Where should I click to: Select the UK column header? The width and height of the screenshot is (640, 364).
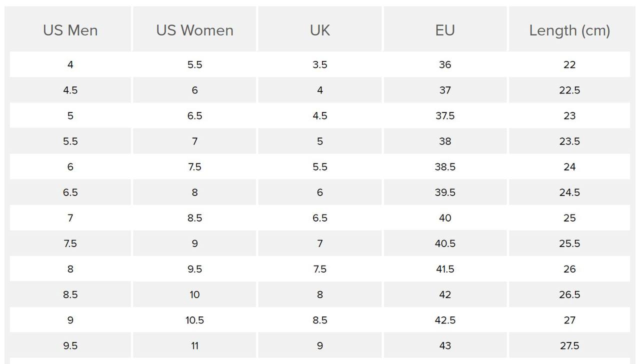click(x=320, y=30)
